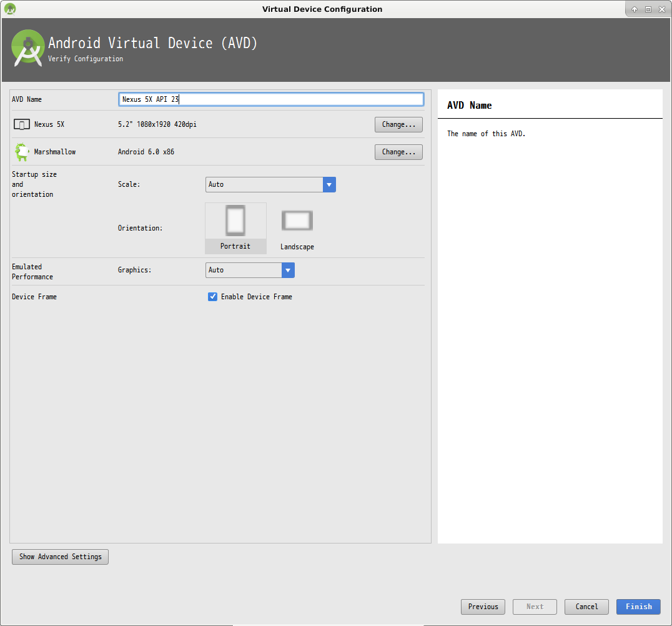Click the Android Studio logo in header
672x626 pixels.
[27, 48]
